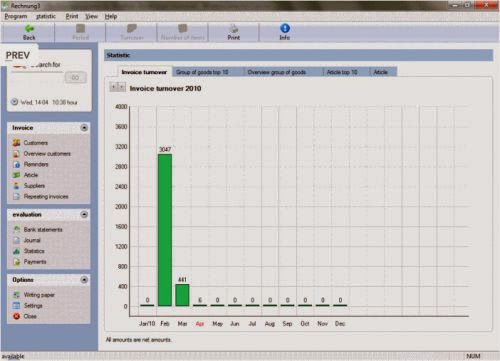Click the NUM status bar indicator
Image resolution: width=500 pixels, height=361 pixels.
click(x=473, y=356)
